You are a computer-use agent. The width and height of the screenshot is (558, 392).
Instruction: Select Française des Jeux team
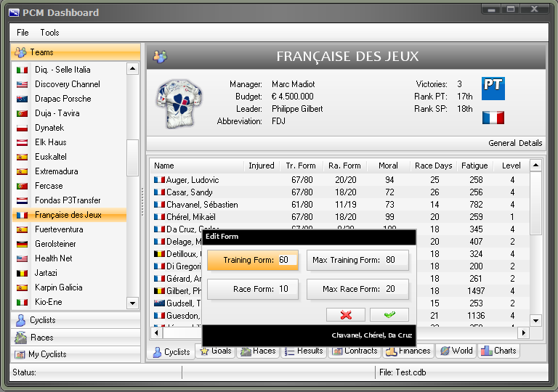point(70,215)
